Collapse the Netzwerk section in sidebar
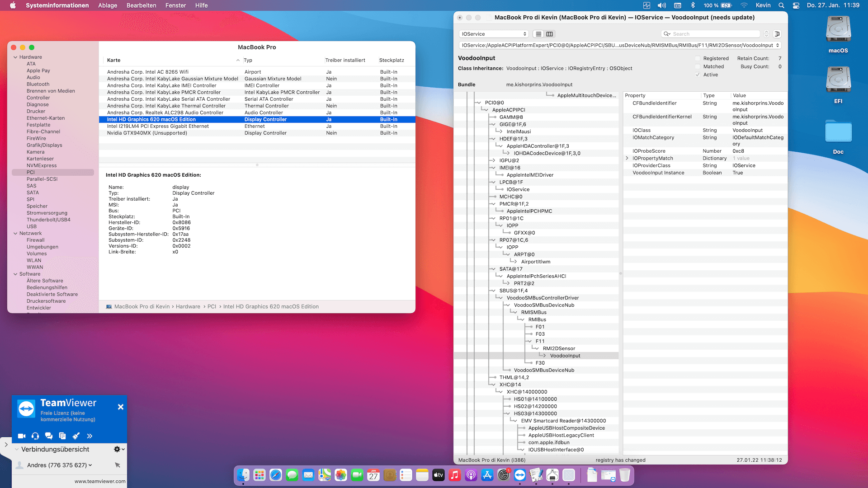The height and width of the screenshot is (488, 868). coord(15,234)
